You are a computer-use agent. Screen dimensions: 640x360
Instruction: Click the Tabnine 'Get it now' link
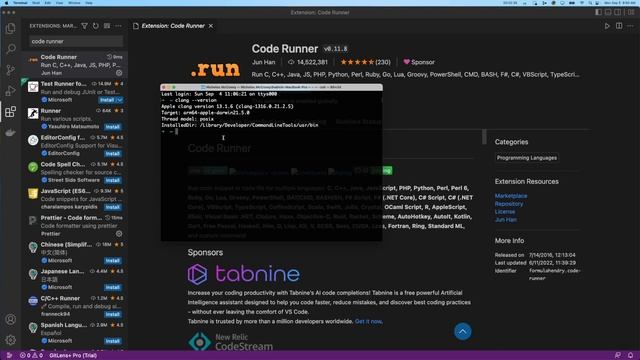pyautogui.click(x=369, y=321)
